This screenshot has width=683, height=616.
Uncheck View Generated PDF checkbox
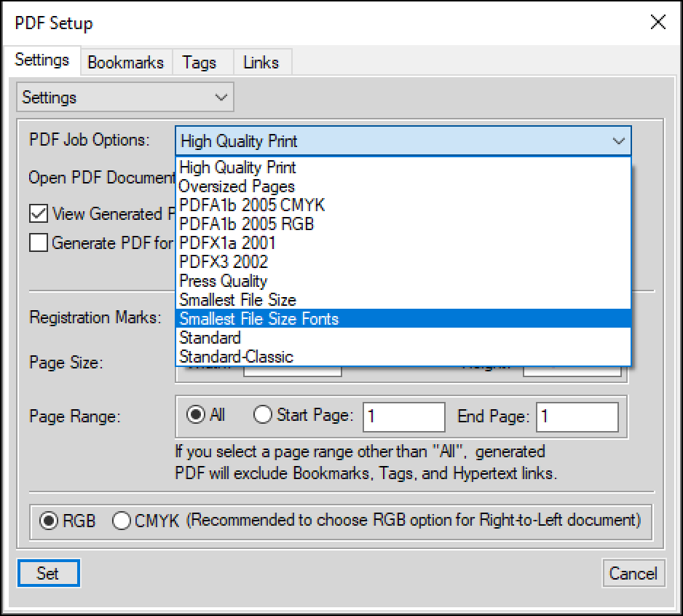coord(39,213)
